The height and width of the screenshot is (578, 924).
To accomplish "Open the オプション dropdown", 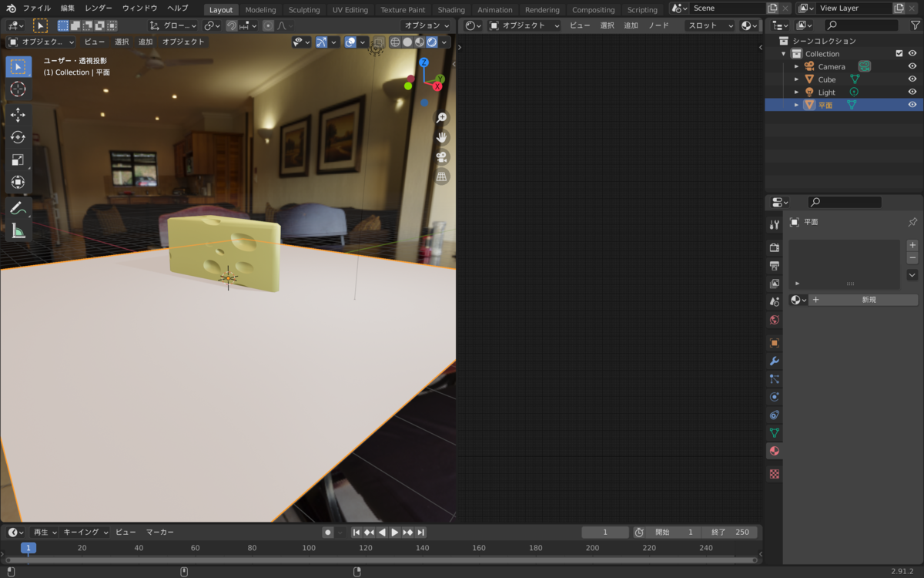I will click(427, 25).
